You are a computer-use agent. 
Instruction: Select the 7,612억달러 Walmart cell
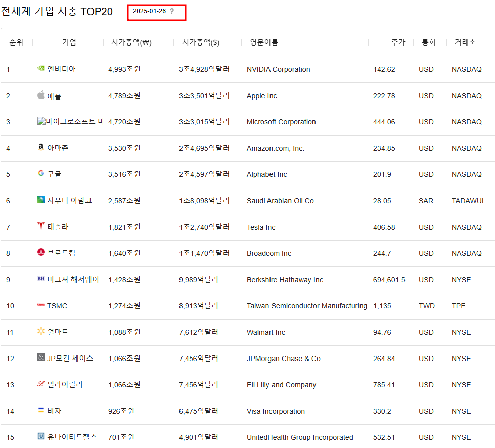point(199,332)
